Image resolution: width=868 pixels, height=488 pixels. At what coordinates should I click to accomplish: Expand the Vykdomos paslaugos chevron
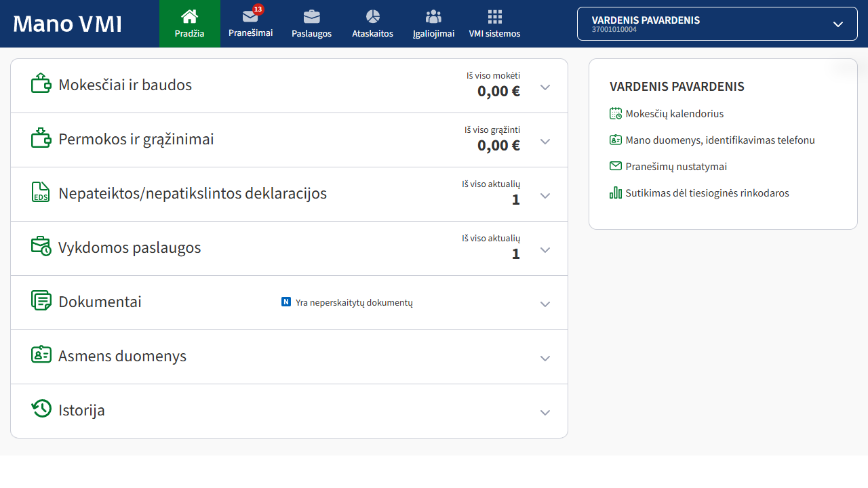click(x=545, y=250)
